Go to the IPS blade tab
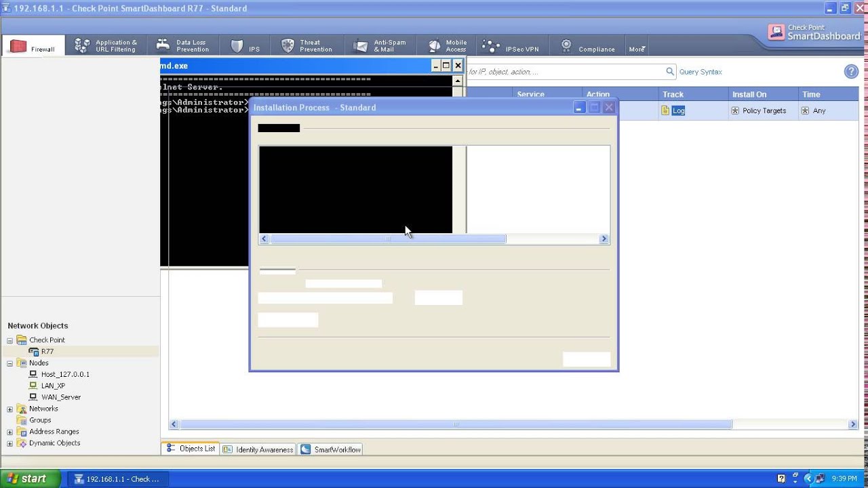The image size is (868, 488). [x=245, y=46]
